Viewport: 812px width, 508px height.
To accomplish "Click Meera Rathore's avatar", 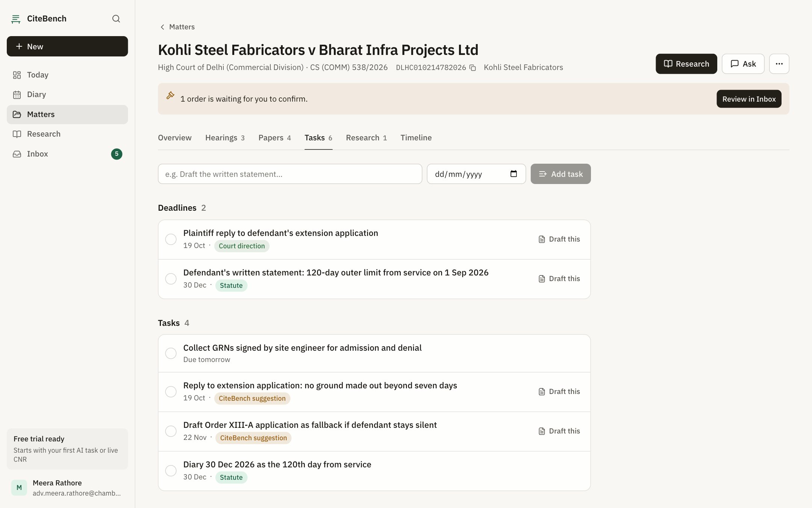I will coord(19,488).
